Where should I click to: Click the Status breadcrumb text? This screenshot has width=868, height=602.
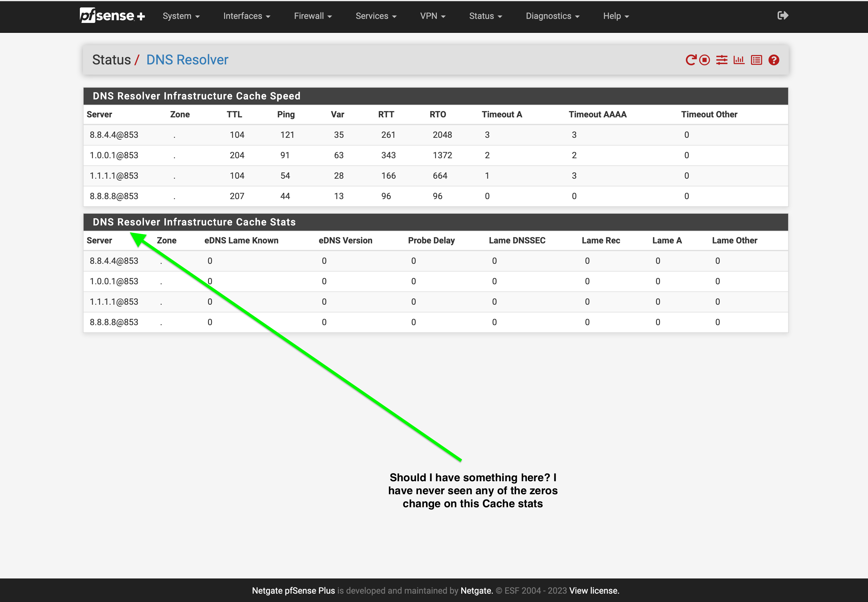111,59
